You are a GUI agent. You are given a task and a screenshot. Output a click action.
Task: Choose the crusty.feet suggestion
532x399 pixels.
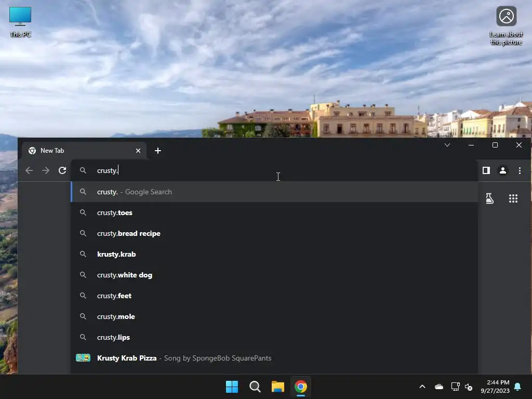[x=274, y=296]
